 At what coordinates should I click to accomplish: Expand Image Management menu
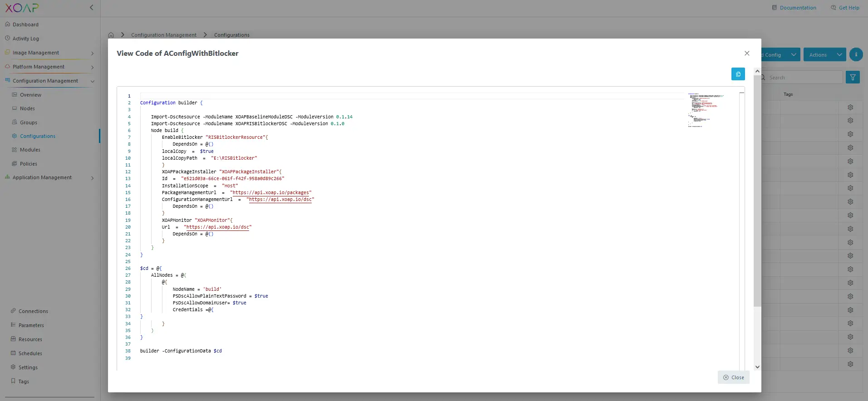click(x=50, y=53)
